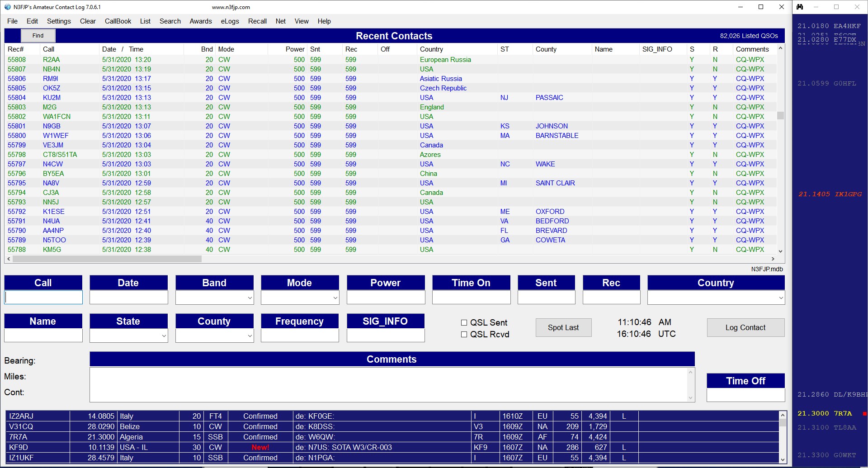This screenshot has height=468, width=868.
Task: Click the Call header button
Action: (43, 283)
